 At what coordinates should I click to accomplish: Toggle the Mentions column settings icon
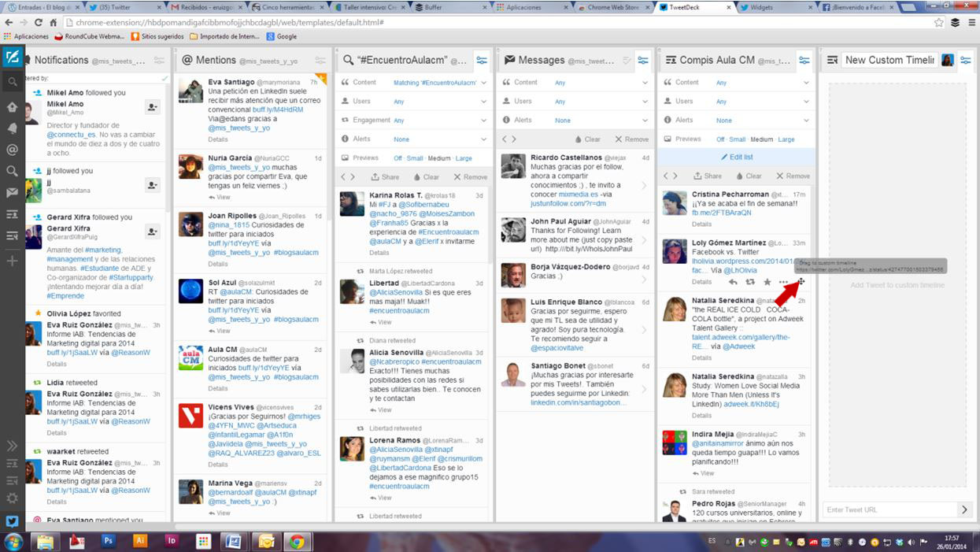pos(320,61)
